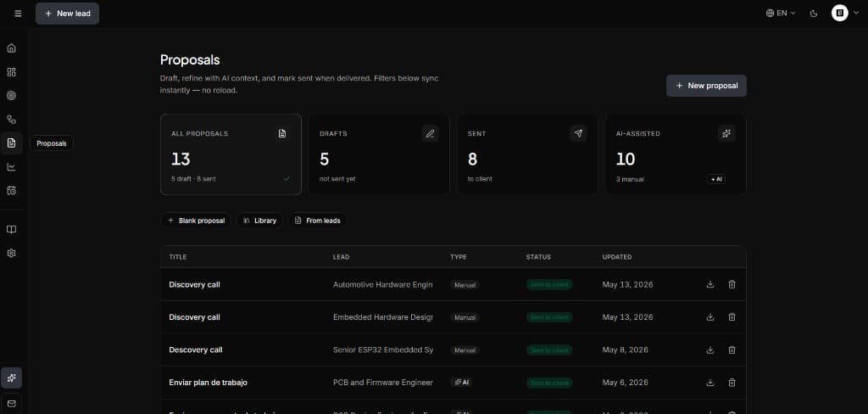
Task: Click status badge on Enviar plan row
Action: coord(549,383)
